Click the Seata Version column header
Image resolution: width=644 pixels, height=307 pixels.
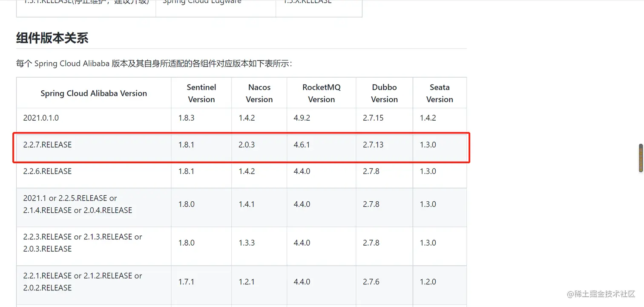(x=440, y=93)
